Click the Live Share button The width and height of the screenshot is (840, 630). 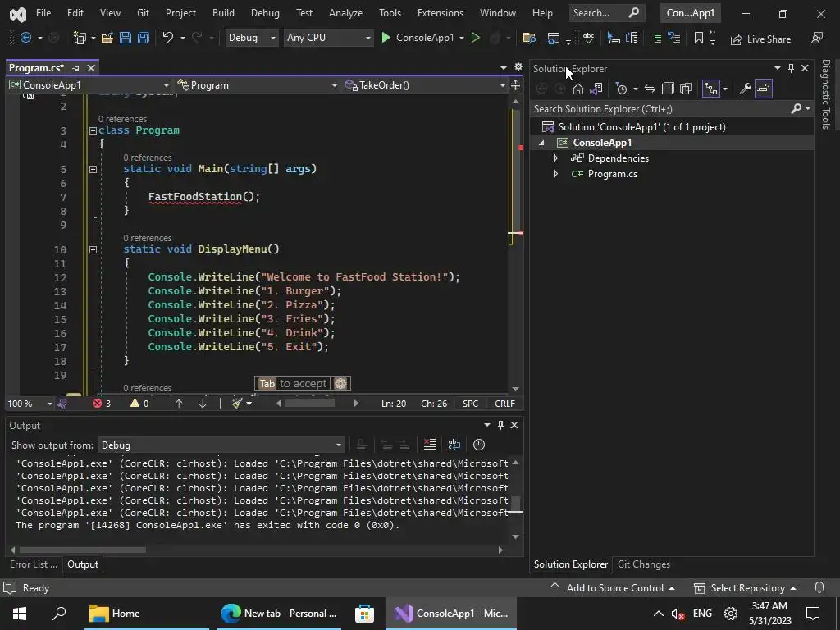(x=760, y=39)
